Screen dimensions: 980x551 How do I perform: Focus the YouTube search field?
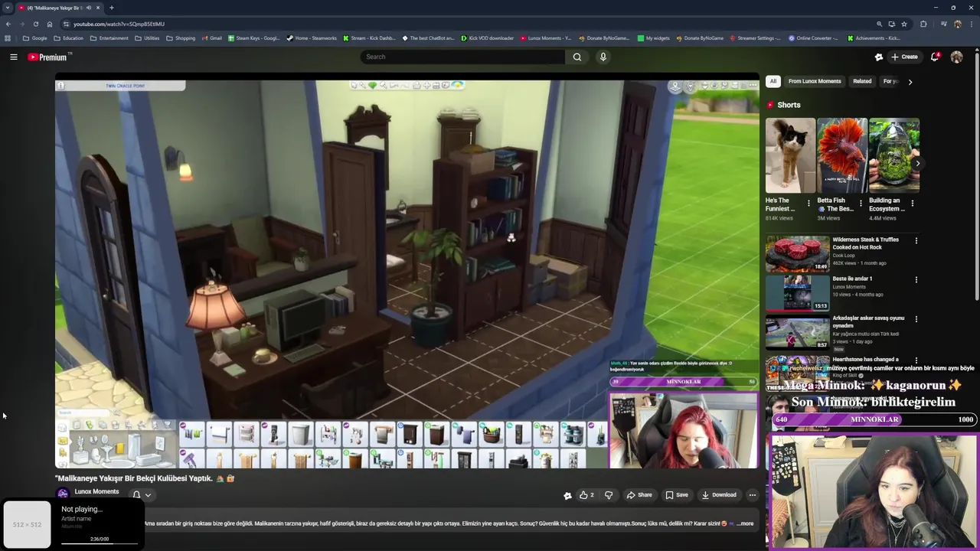coord(463,57)
